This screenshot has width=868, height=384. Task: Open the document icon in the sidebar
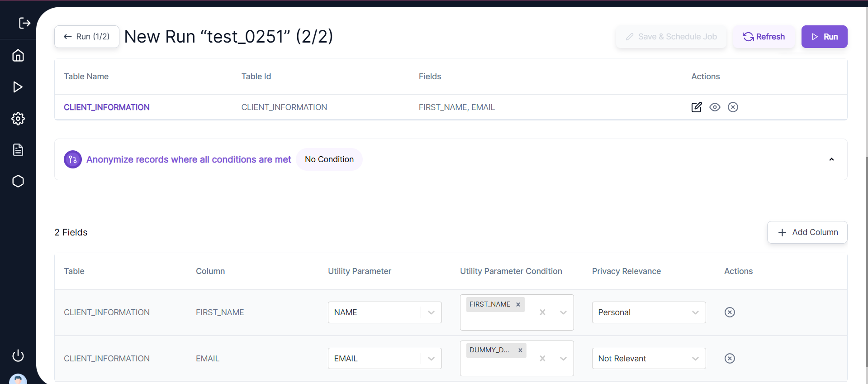18,150
